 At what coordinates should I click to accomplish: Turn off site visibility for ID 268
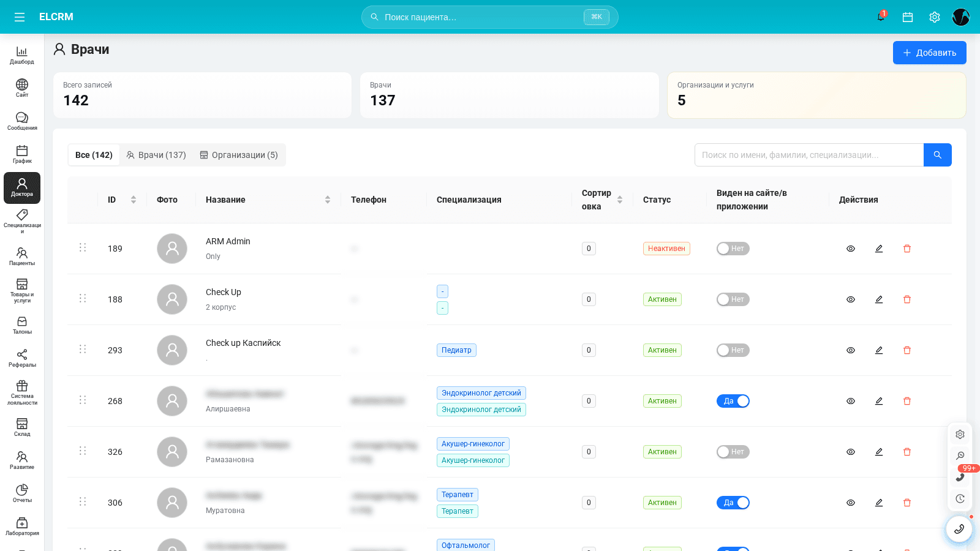[x=733, y=401]
